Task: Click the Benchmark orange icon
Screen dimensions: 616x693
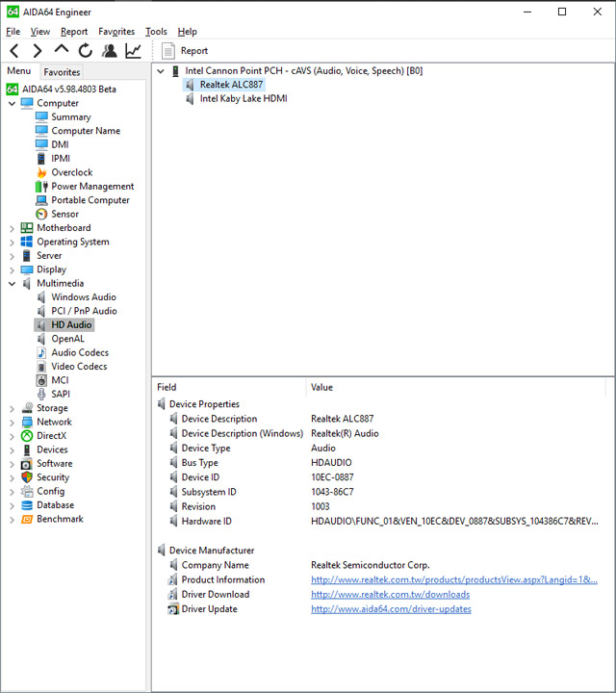Action: 27,519
